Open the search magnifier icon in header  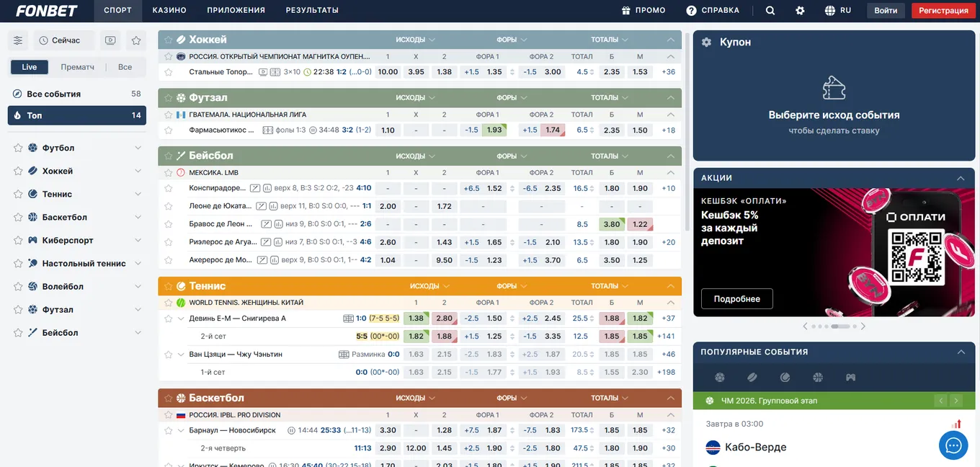click(770, 11)
